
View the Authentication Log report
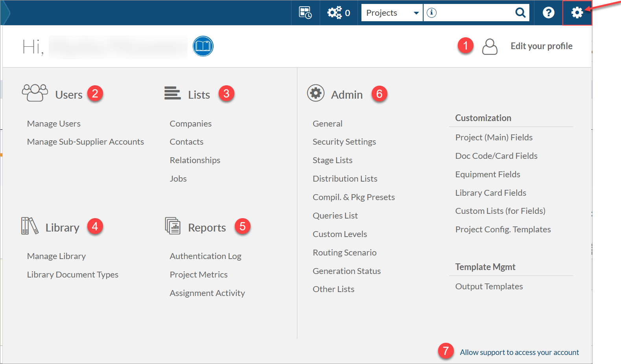(x=206, y=256)
